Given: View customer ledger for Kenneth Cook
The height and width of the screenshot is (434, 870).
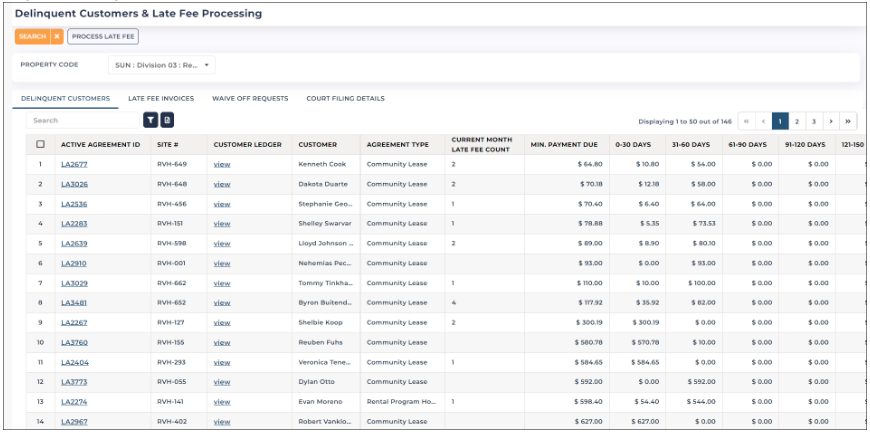Looking at the screenshot, I should [222, 164].
